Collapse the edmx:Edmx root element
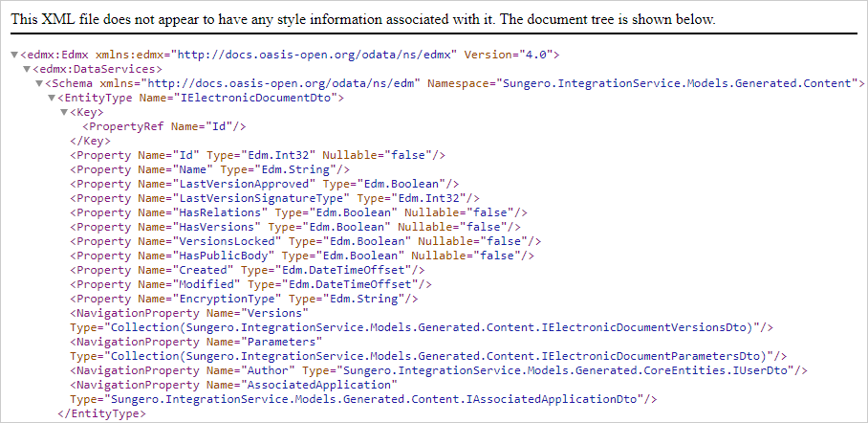Viewport: 868px width, 423px height. (x=13, y=56)
